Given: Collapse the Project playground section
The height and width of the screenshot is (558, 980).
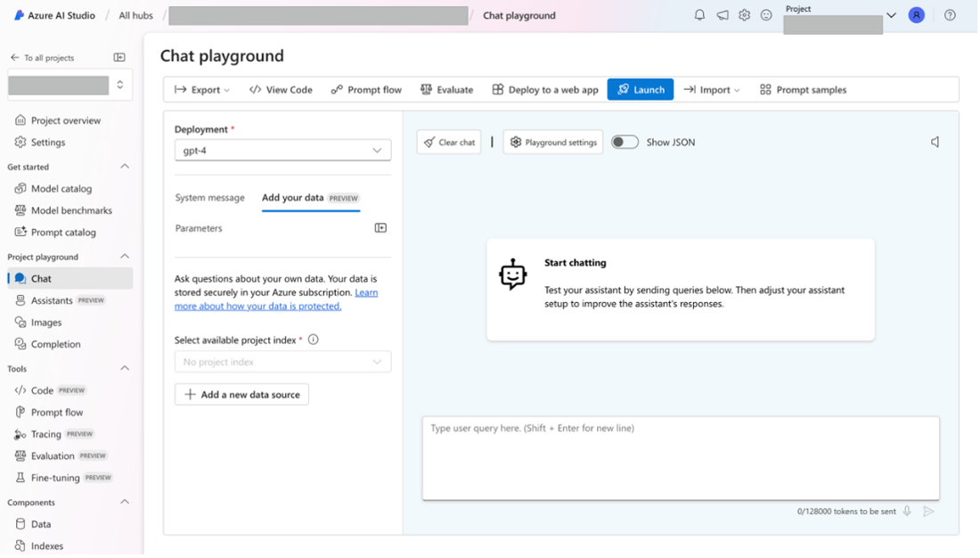Looking at the screenshot, I should pyautogui.click(x=125, y=257).
